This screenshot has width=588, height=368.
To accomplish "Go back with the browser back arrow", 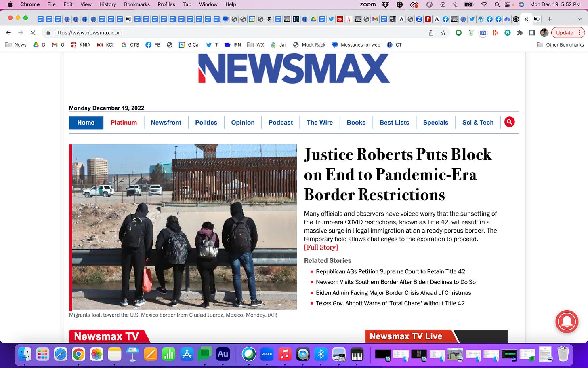I will click(x=8, y=33).
